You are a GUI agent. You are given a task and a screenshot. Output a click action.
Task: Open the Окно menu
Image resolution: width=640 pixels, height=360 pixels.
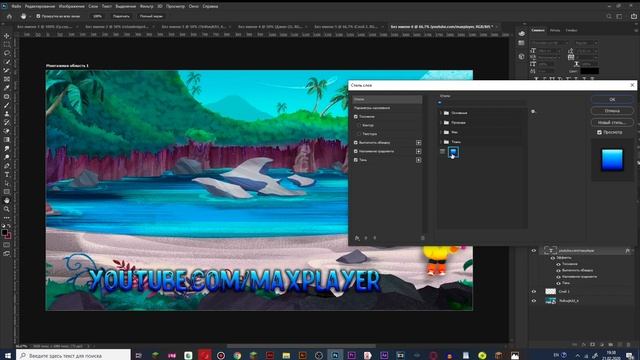pyautogui.click(x=193, y=6)
